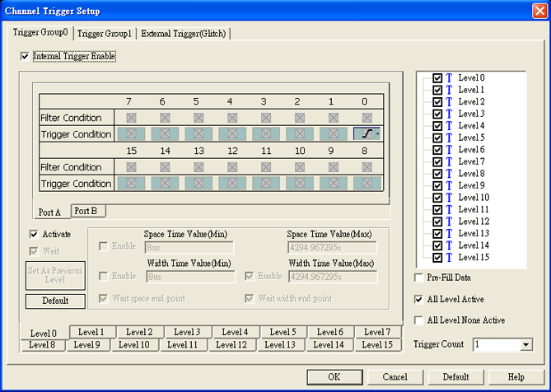This screenshot has width=551, height=392.
Task: Select the Port B tab
Action: (88, 211)
